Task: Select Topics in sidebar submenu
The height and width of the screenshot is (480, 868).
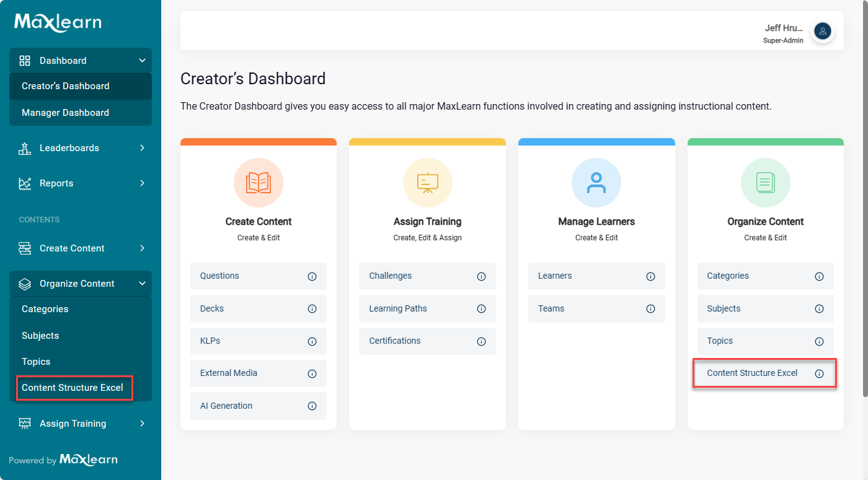Action: click(81, 362)
